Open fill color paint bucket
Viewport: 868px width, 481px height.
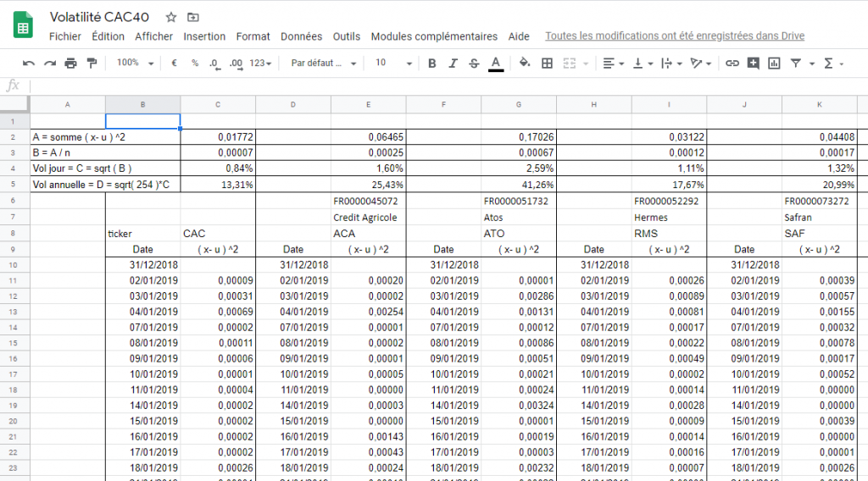click(x=524, y=63)
